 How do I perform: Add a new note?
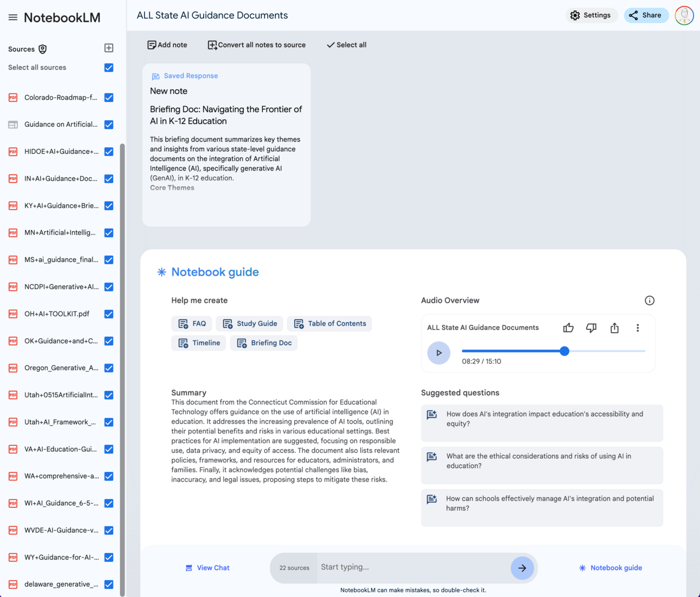pos(167,45)
